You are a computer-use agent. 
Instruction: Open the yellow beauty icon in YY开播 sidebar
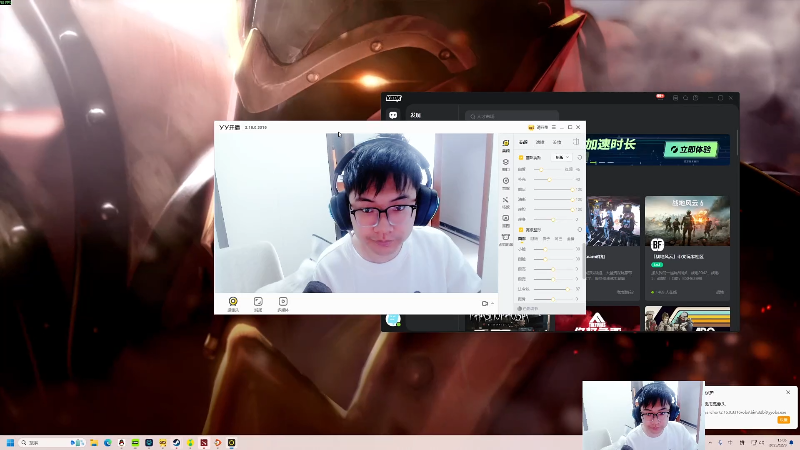(506, 145)
